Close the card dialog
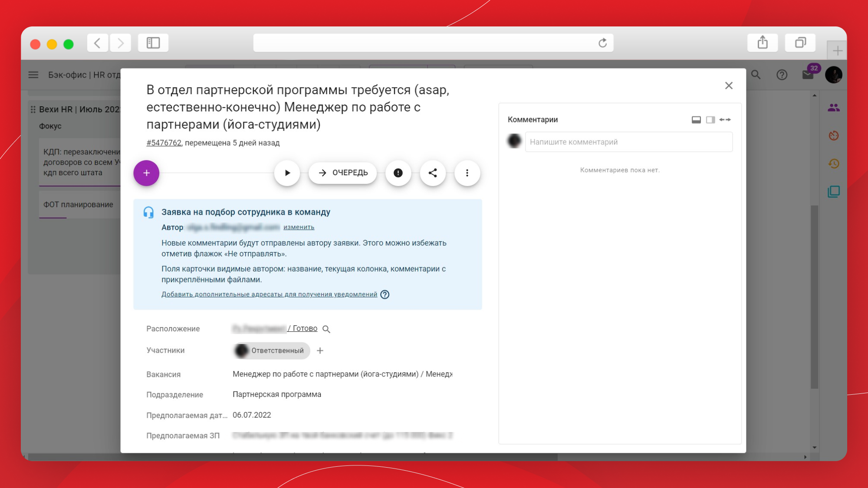 [x=729, y=85]
